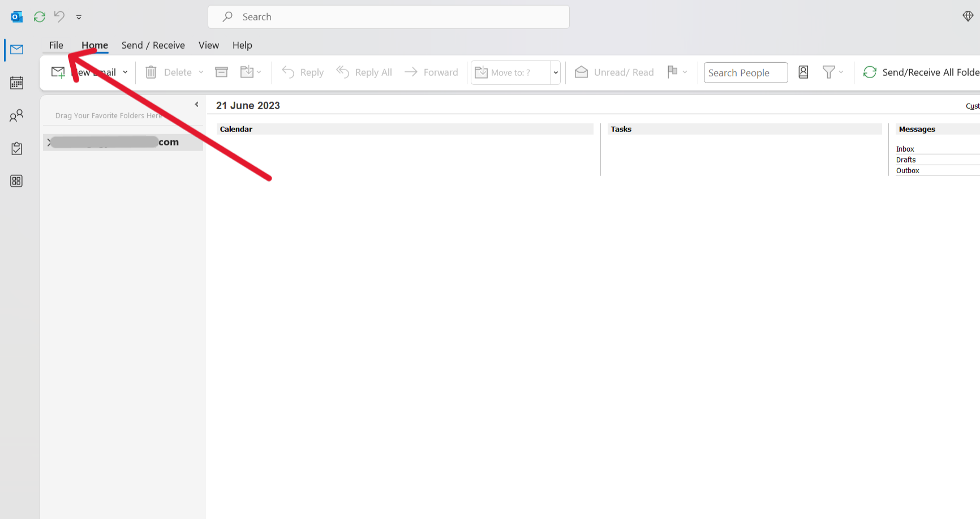Click the Send/Receive sync icon in quick access
The image size is (980, 519).
click(39, 17)
